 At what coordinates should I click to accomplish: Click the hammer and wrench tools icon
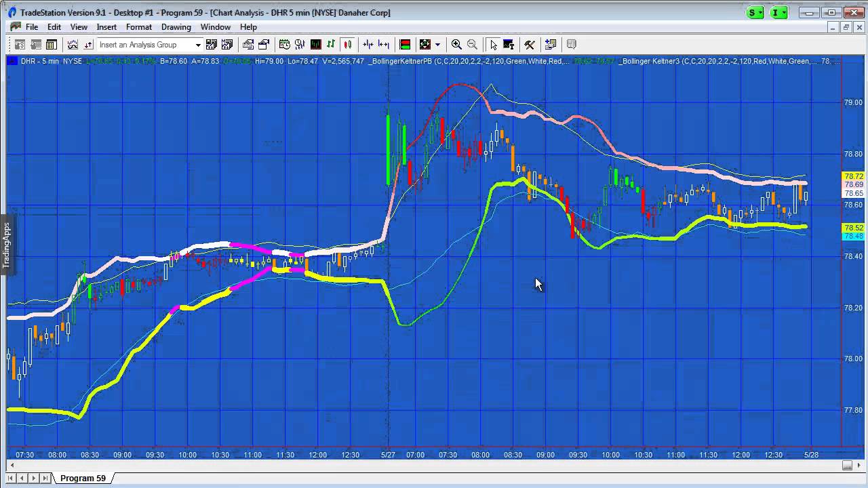click(530, 45)
